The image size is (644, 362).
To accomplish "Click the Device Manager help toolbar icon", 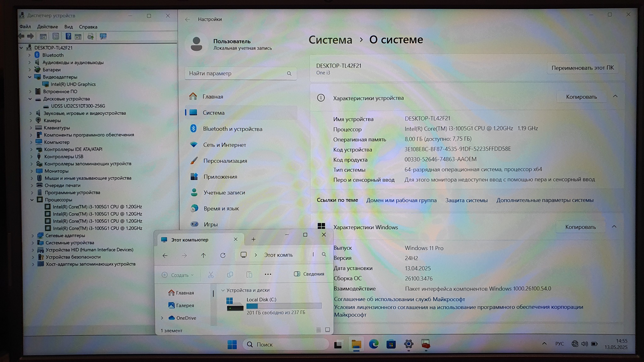I will [x=68, y=36].
